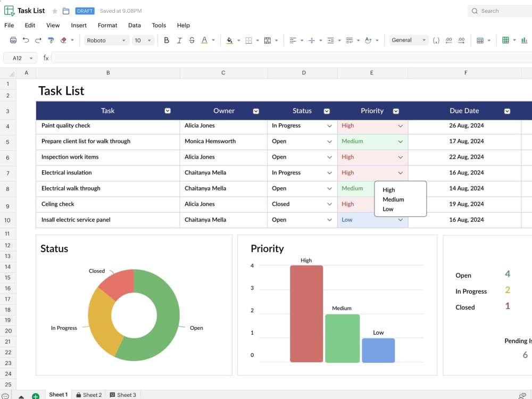The image size is (532, 399).
Task: Star the Task List document
Action: click(55, 11)
